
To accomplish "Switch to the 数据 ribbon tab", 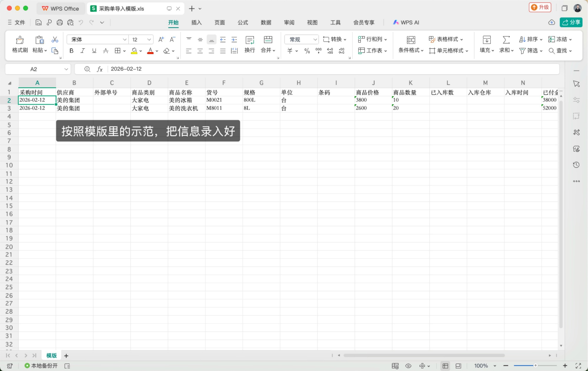I will pos(265,22).
